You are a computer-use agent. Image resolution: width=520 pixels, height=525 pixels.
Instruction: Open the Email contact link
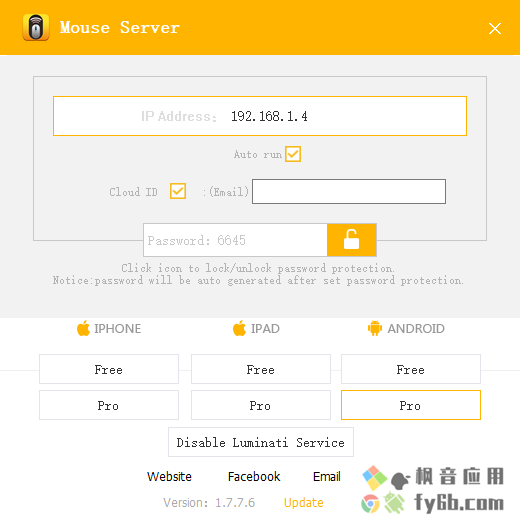click(x=327, y=476)
